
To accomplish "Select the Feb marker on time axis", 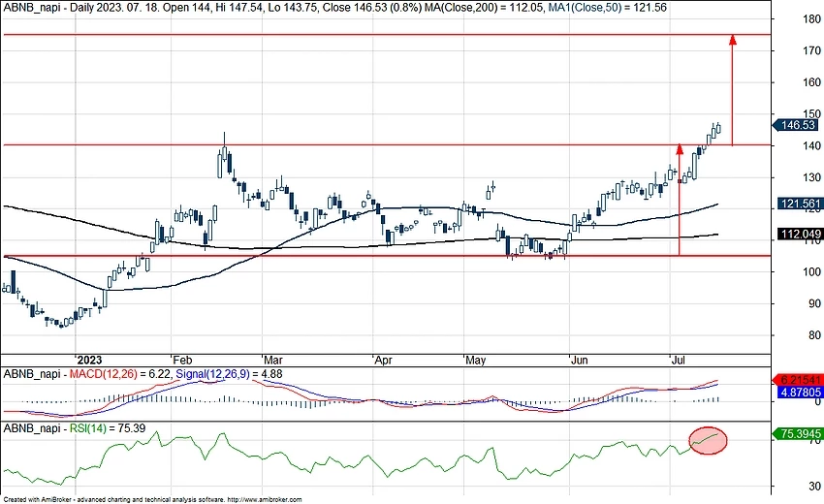I will (179, 359).
